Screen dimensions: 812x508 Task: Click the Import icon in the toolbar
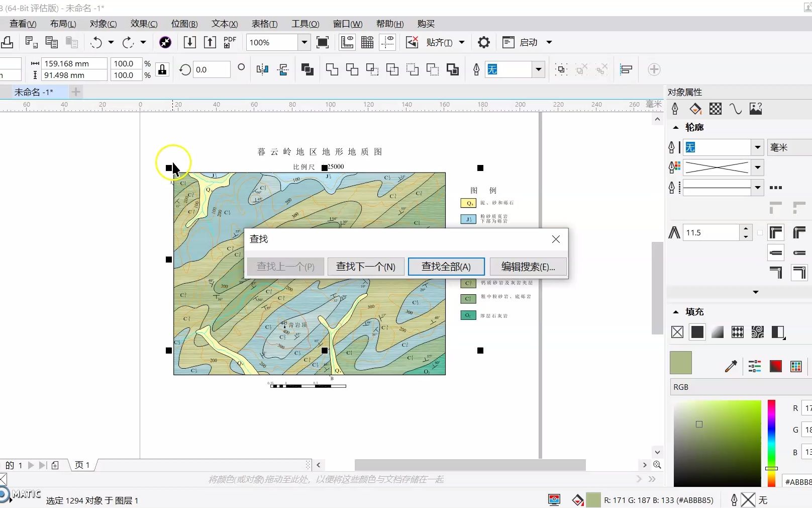(x=189, y=42)
